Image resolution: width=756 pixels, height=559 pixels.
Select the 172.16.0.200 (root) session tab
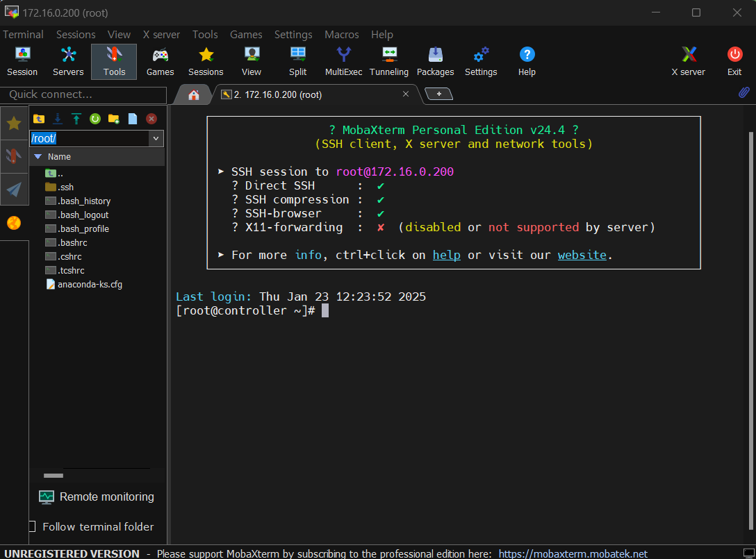(x=315, y=94)
